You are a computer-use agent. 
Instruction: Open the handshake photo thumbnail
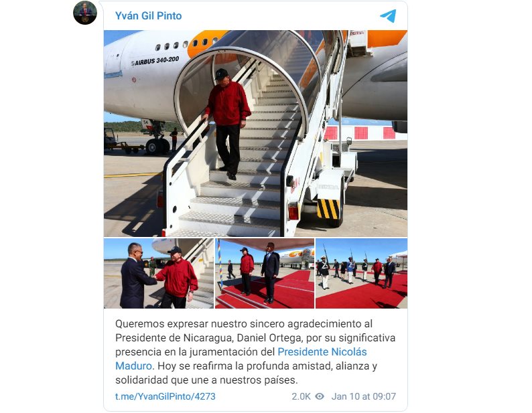pos(159,273)
